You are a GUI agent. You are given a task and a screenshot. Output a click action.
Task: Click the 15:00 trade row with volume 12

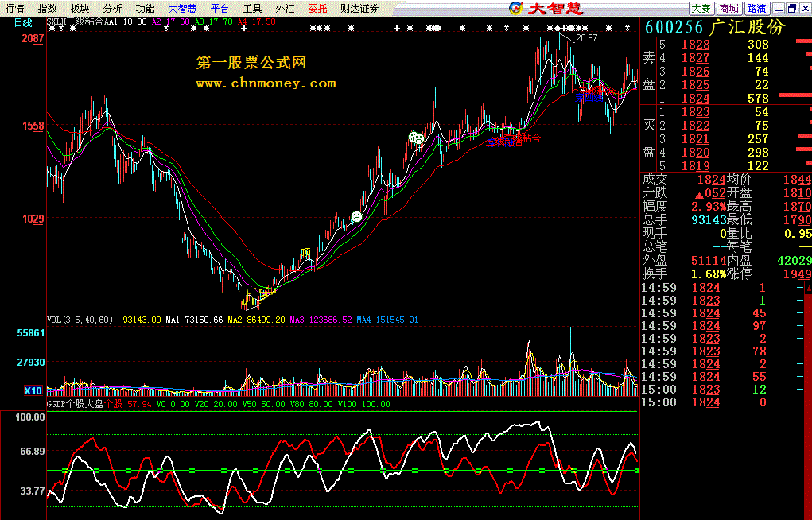(722, 390)
